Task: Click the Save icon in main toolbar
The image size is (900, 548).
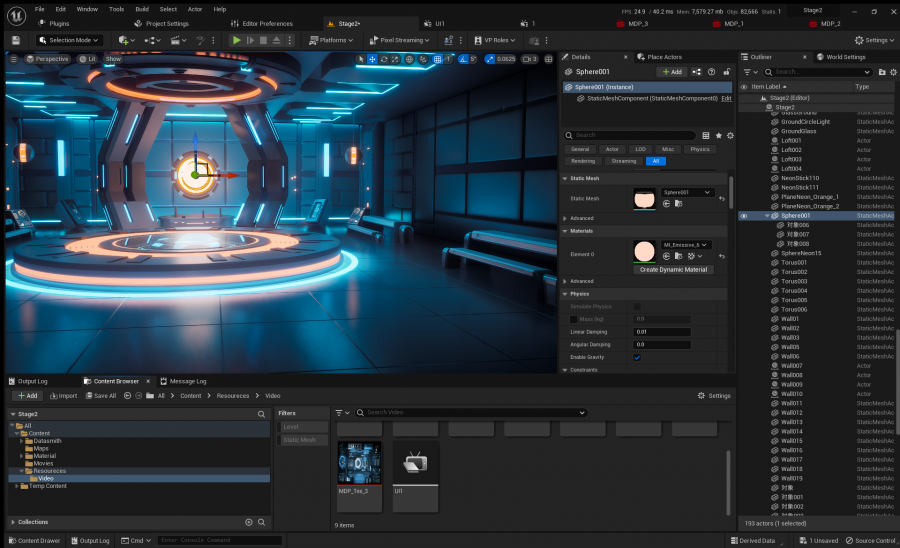Action: [15, 40]
